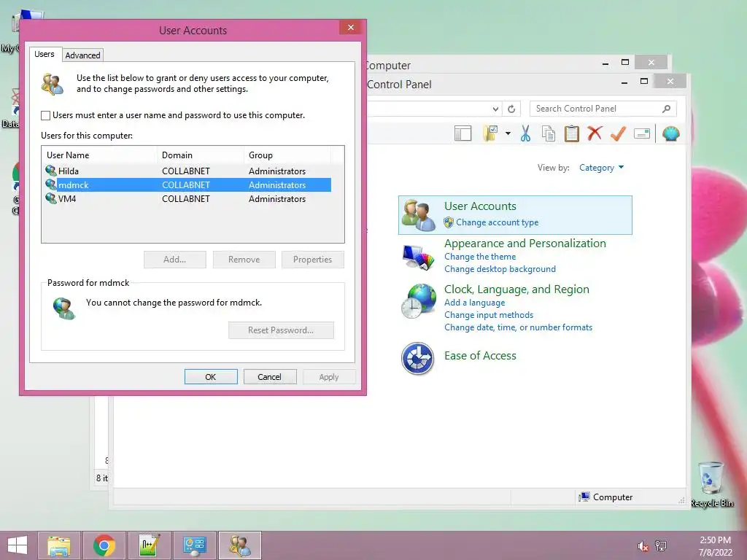This screenshot has width=747, height=560.
Task: Select the mdmck user row
Action: coord(187,184)
